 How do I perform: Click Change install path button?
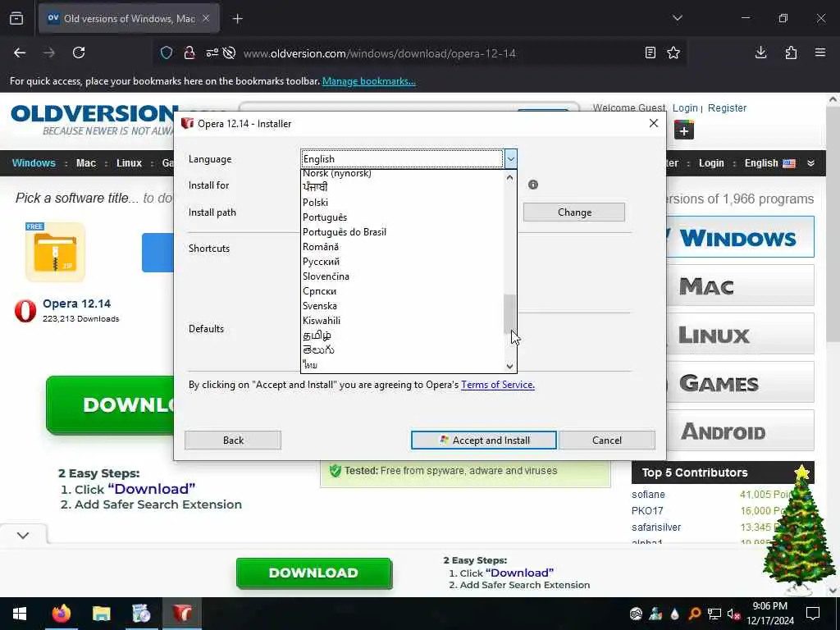[573, 212]
